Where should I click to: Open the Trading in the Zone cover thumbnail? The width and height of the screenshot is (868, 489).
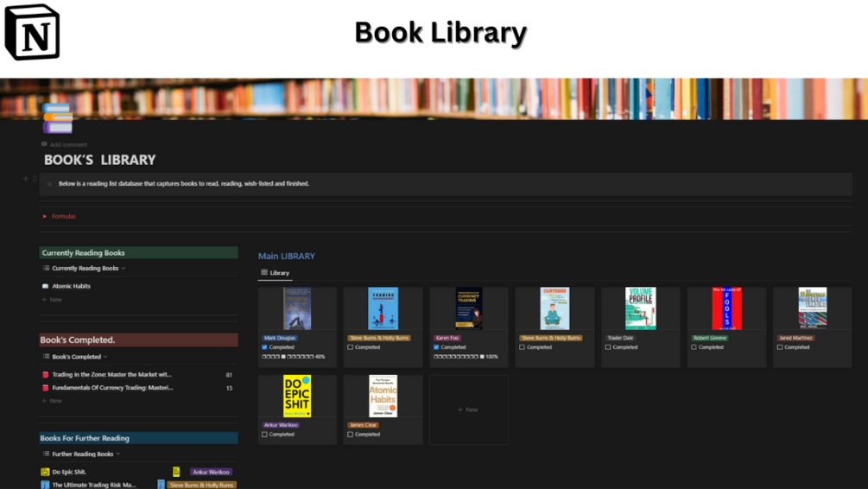(297, 308)
